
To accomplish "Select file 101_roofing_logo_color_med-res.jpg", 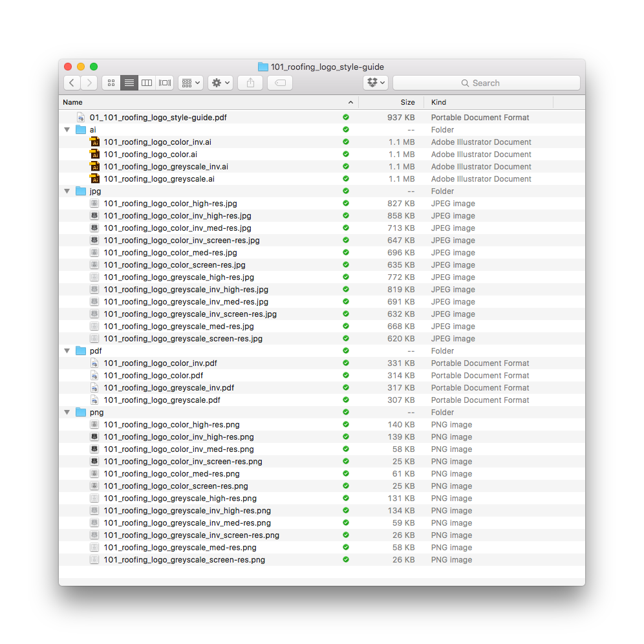I will pyautogui.click(x=322, y=253).
